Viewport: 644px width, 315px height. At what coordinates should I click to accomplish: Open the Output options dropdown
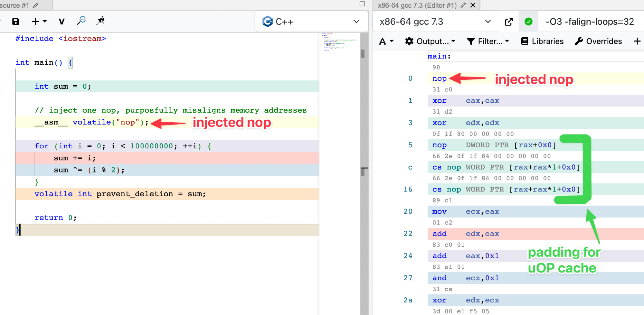click(430, 41)
